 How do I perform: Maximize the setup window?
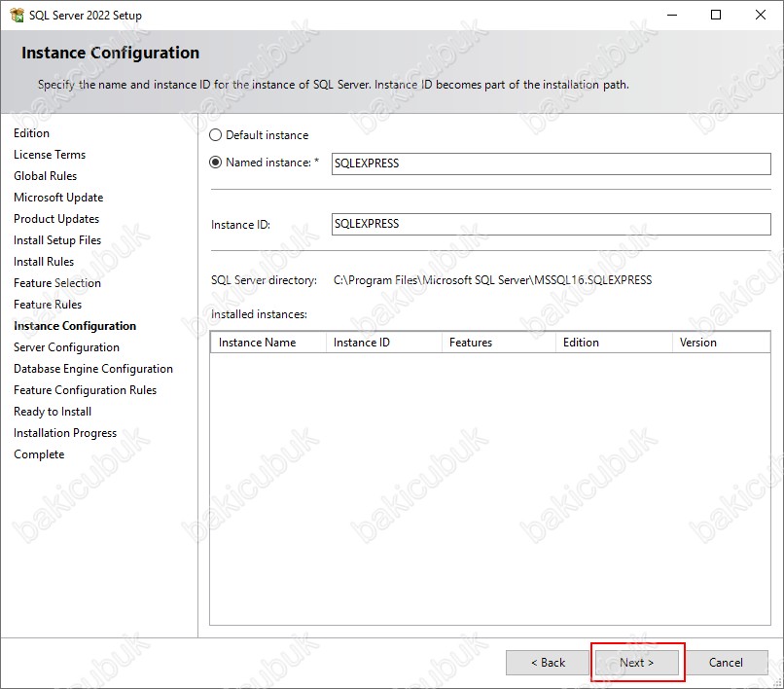(x=716, y=15)
